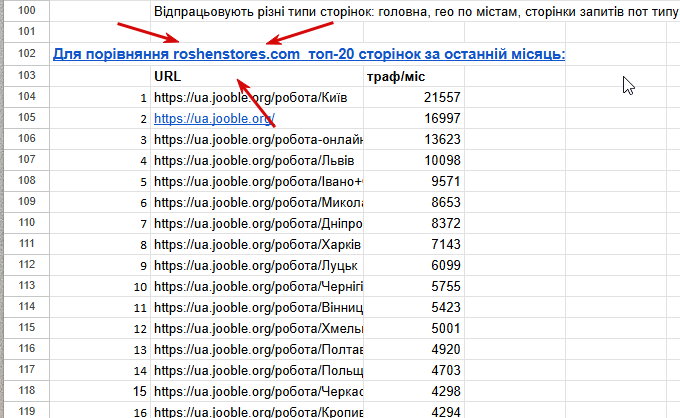This screenshot has width=680, height=418.
Task: Select row header 105
Action: (26, 118)
